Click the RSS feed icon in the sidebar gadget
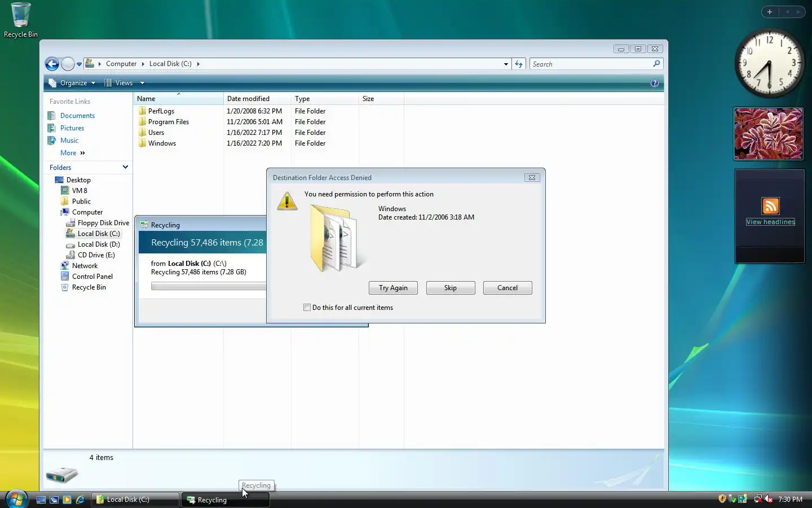This screenshot has width=812, height=508. (770, 206)
